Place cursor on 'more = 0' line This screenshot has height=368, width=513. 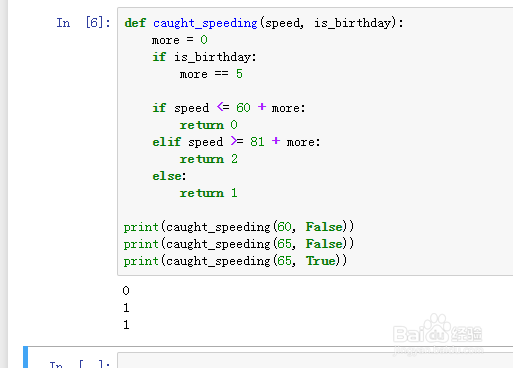(x=180, y=40)
